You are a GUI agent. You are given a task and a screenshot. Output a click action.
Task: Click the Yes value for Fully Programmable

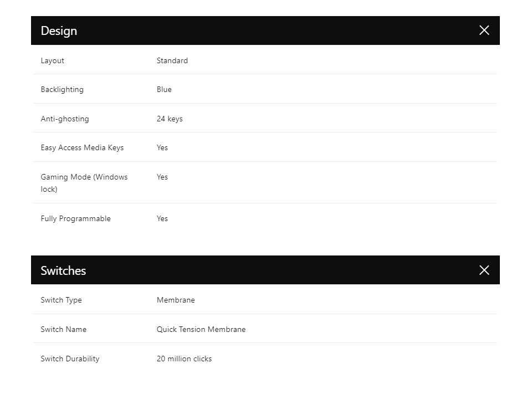[x=162, y=218]
